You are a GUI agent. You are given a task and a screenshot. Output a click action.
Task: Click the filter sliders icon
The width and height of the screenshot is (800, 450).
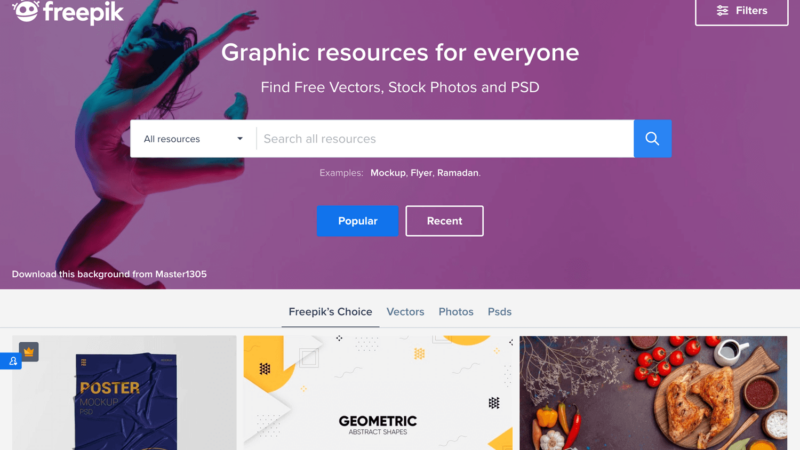pos(722,11)
